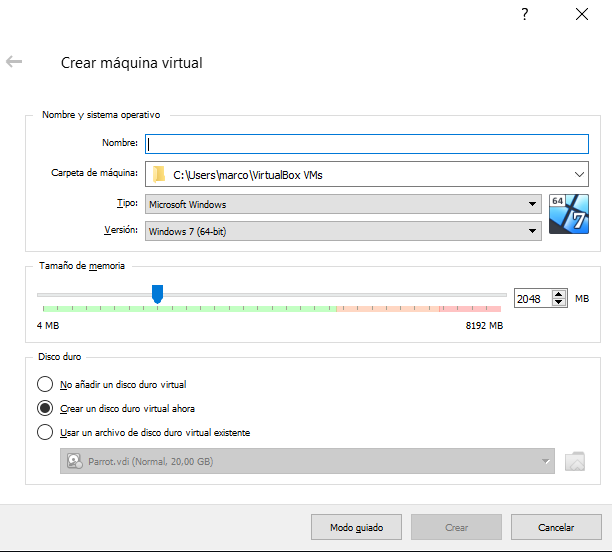Click the 4 MB minimum label
The width and height of the screenshot is (612, 552).
pyautogui.click(x=48, y=326)
